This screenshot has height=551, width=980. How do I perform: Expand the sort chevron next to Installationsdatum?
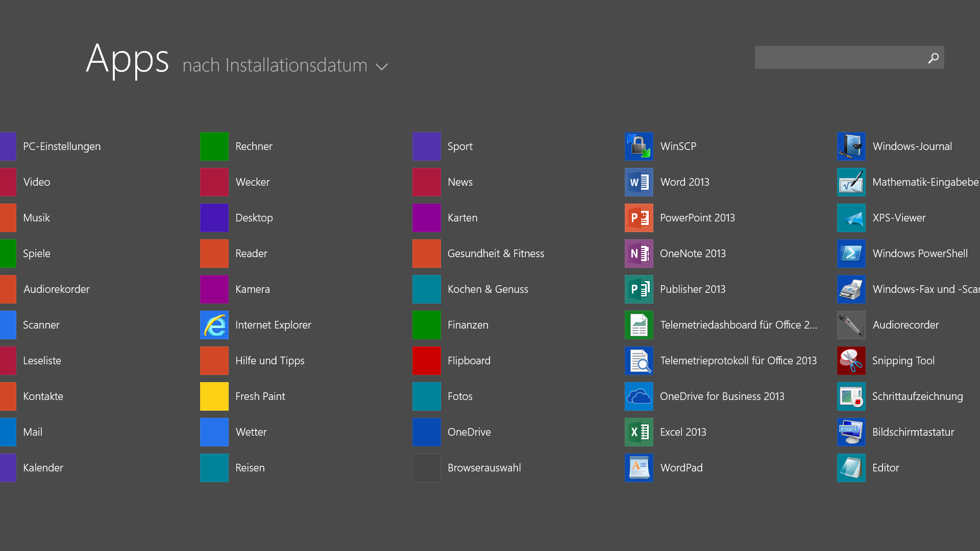[x=382, y=67]
